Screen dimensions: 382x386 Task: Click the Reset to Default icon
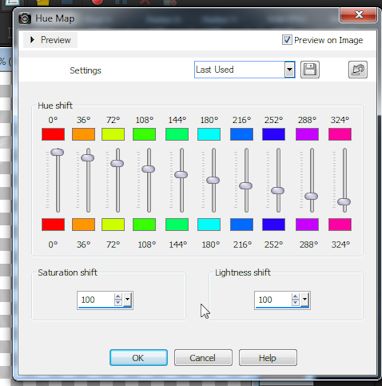pyautogui.click(x=358, y=70)
